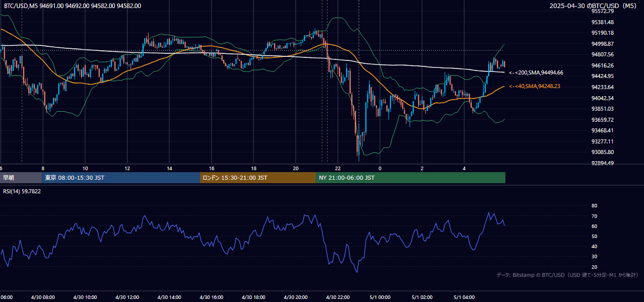The image size is (644, 302).
Task: Click hour tick 8 under price chart
Action: pyautogui.click(x=43, y=168)
